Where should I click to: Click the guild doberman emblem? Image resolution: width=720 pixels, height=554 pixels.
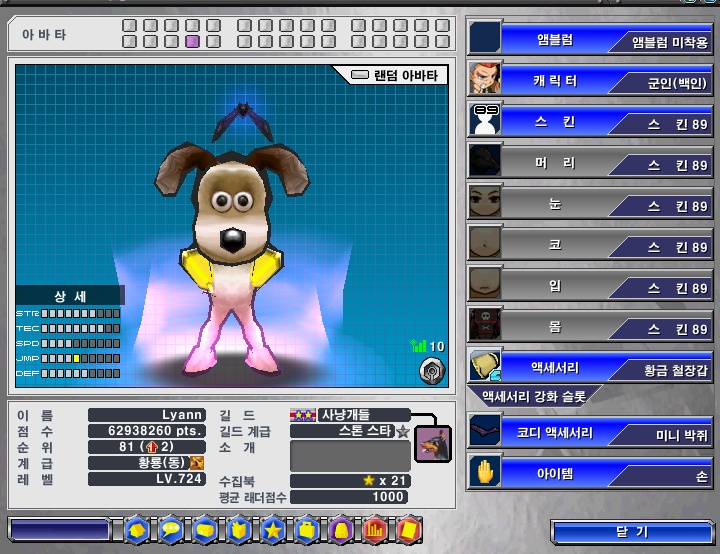tap(433, 444)
